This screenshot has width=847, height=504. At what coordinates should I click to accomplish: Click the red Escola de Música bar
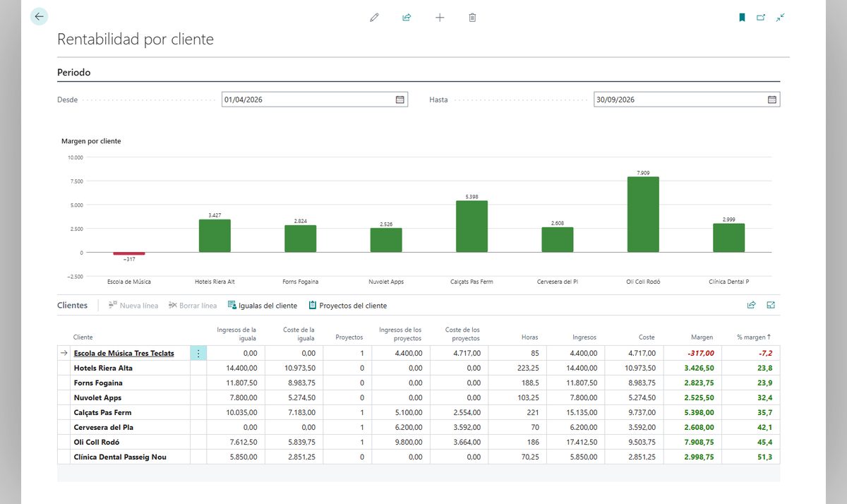pyautogui.click(x=129, y=253)
